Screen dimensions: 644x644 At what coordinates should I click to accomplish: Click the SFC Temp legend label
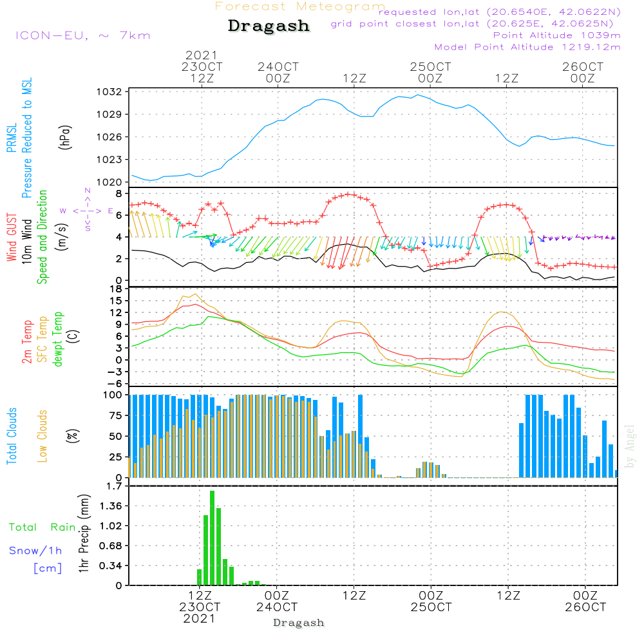pyautogui.click(x=43, y=339)
